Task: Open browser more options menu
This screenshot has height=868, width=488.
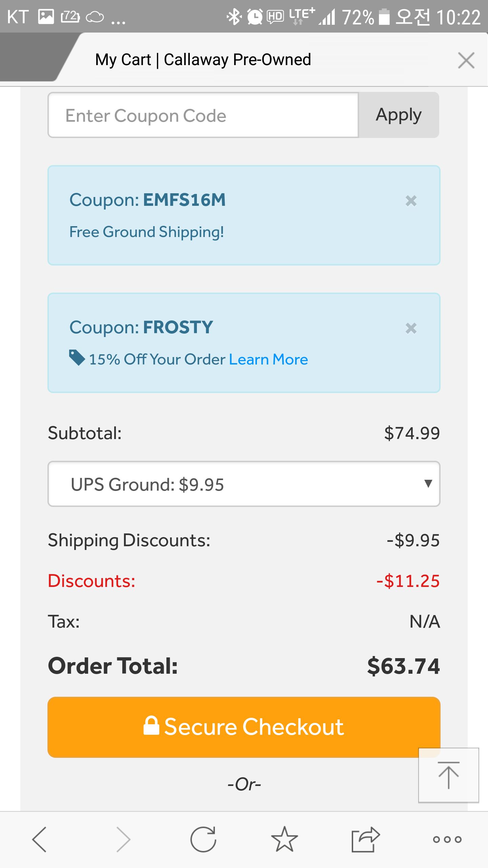Action: coord(447,840)
